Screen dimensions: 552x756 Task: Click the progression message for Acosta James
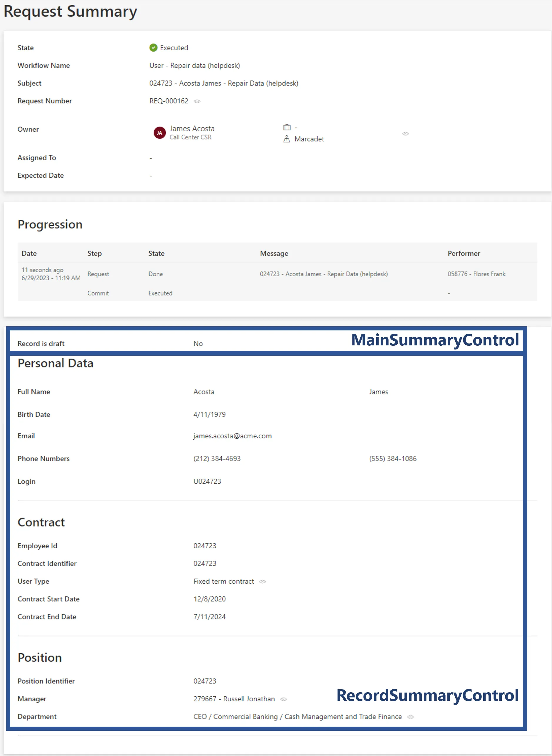click(324, 274)
